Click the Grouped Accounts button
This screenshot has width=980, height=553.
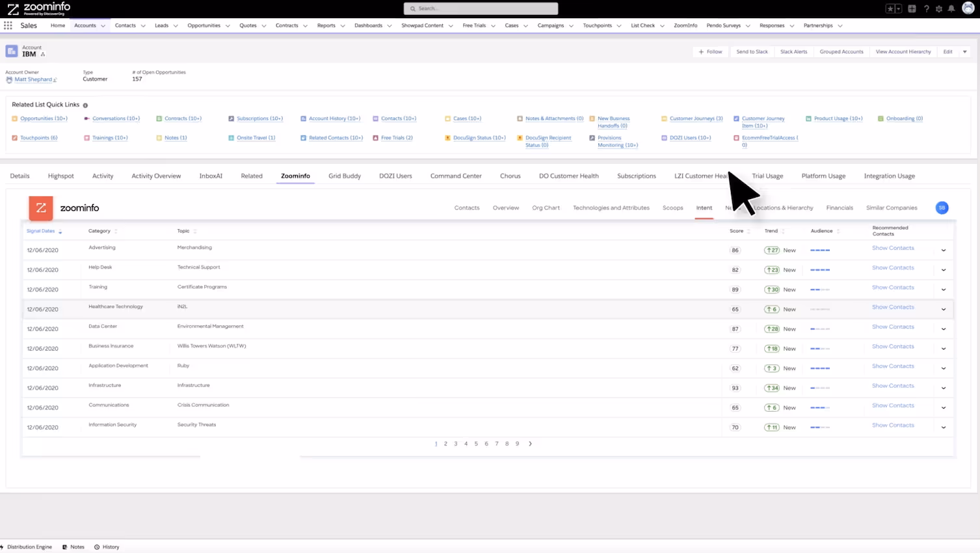(x=841, y=51)
